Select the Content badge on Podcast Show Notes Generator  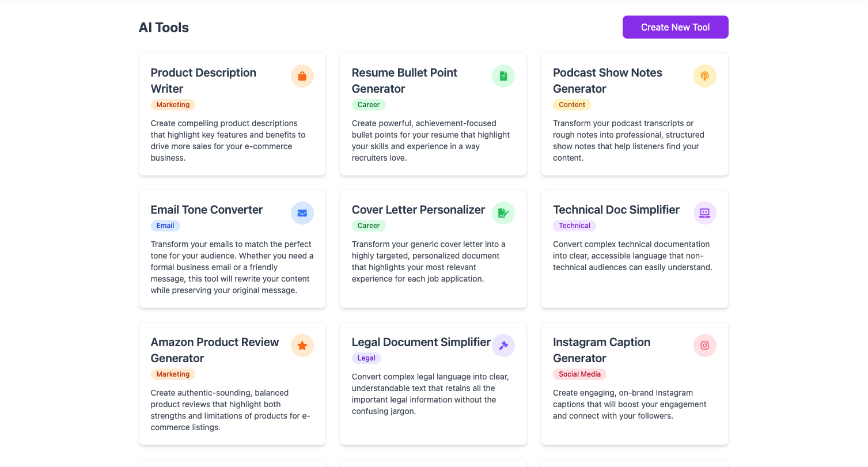click(x=571, y=104)
